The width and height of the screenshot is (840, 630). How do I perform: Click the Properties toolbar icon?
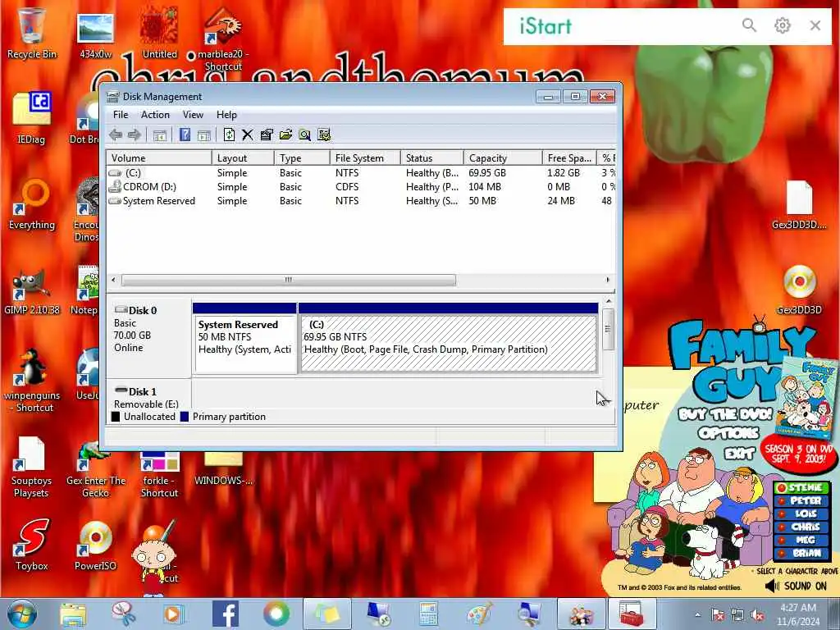[x=267, y=135]
